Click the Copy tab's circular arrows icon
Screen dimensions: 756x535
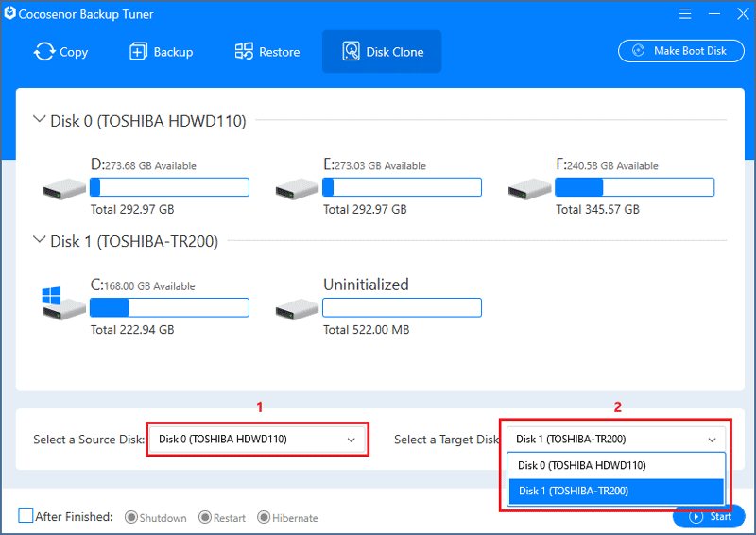coord(44,52)
